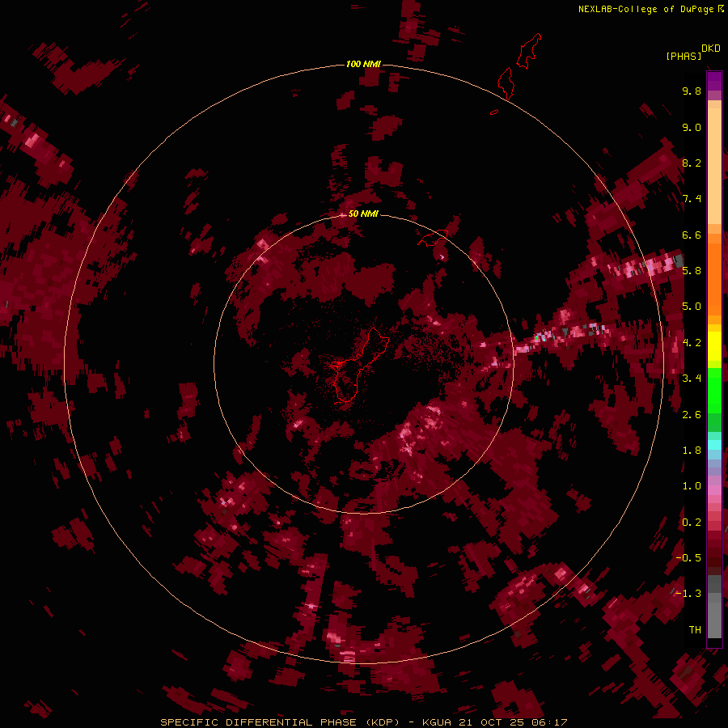The image size is (728, 728).
Task: Click the NEXLAB-College of DuPage credit text
Action: (645, 9)
